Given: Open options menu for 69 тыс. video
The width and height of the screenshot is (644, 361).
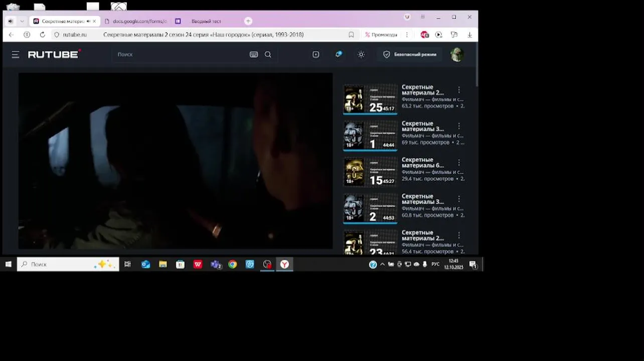Looking at the screenshot, I should point(458,126).
